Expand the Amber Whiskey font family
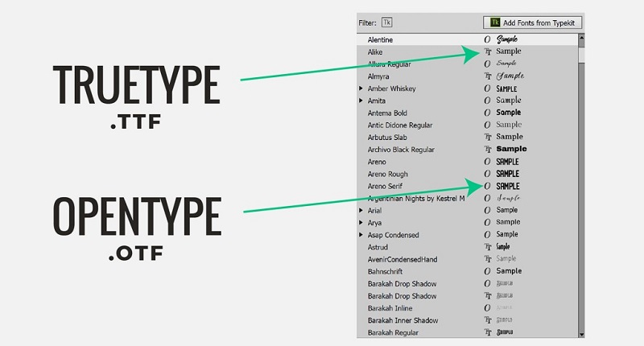 click(x=361, y=89)
